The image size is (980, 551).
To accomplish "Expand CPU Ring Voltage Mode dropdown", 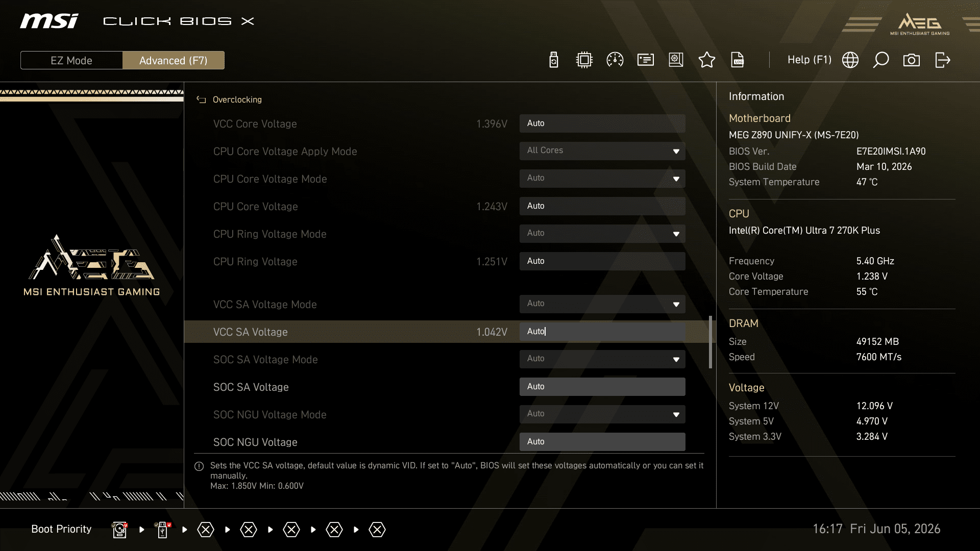I will 602,234.
